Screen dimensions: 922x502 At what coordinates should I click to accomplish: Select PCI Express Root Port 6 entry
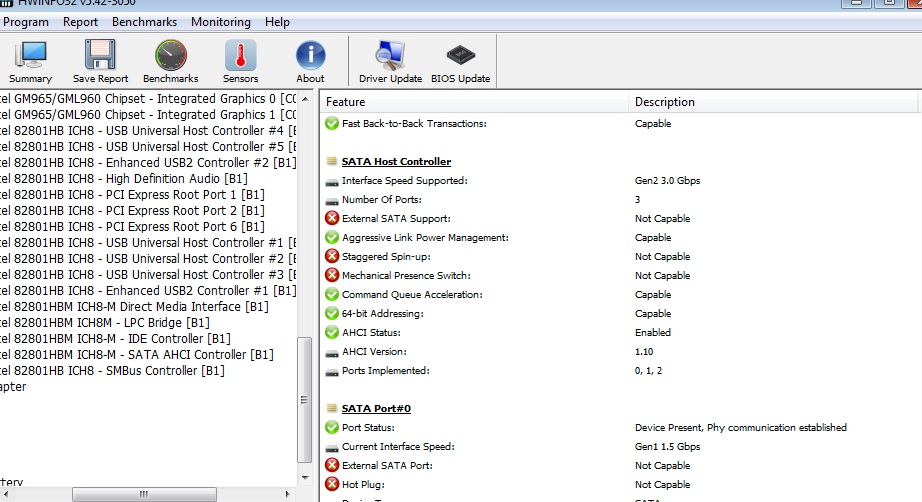coord(132,226)
